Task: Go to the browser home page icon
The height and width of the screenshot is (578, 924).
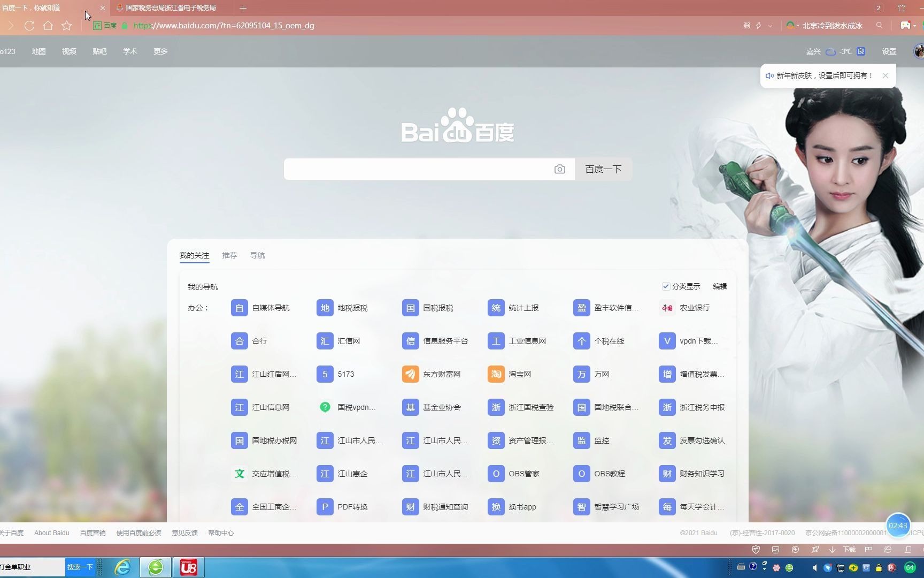Action: [48, 26]
